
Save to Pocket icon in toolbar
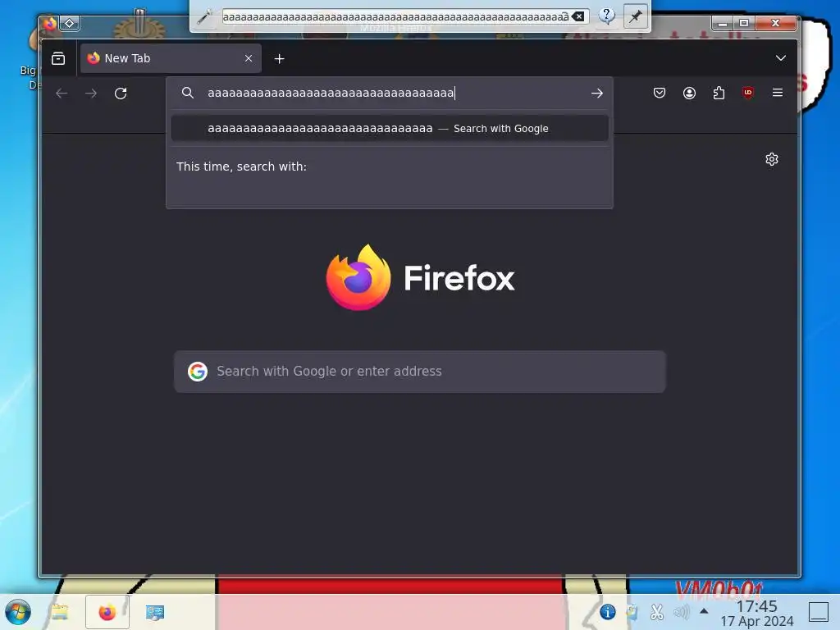[660, 93]
